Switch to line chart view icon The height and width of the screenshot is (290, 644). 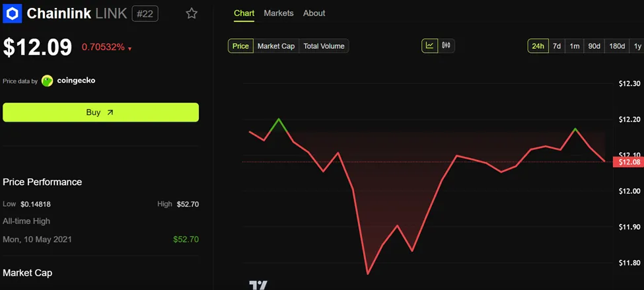pos(429,46)
